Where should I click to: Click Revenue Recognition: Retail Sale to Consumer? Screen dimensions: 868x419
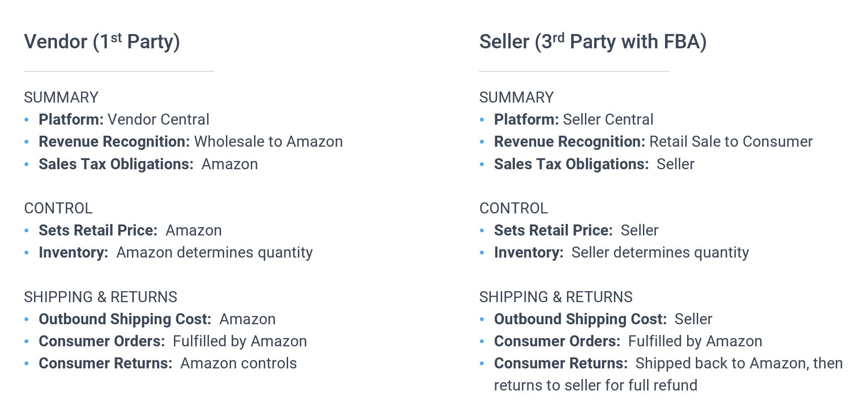coord(653,142)
